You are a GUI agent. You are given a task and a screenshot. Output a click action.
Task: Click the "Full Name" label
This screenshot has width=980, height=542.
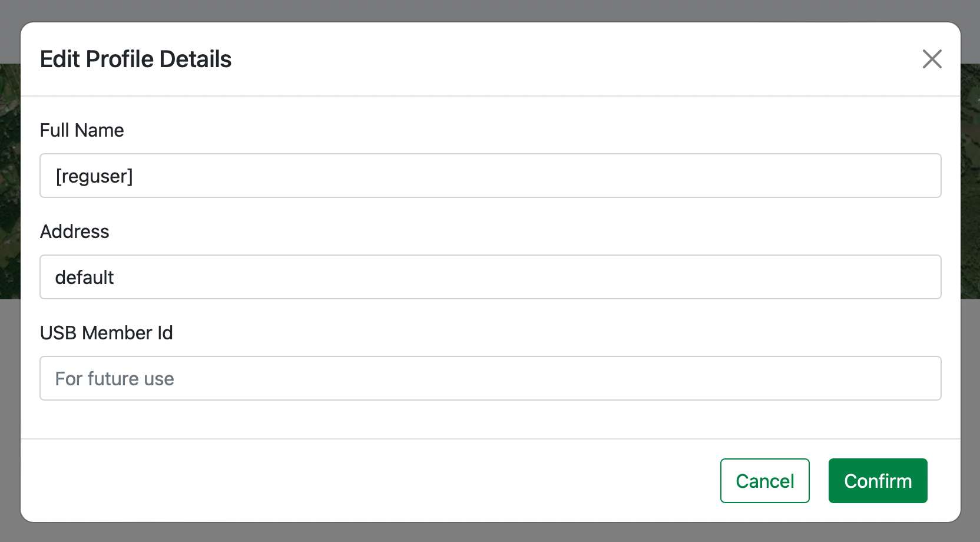point(82,130)
